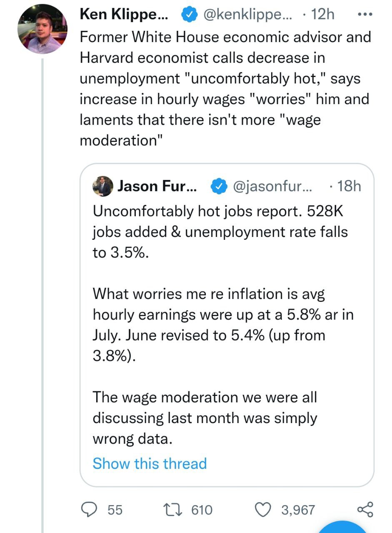Click the 18h timestamp on quoted tweet
Image resolution: width=392 pixels, height=533 pixels.
tap(349, 186)
